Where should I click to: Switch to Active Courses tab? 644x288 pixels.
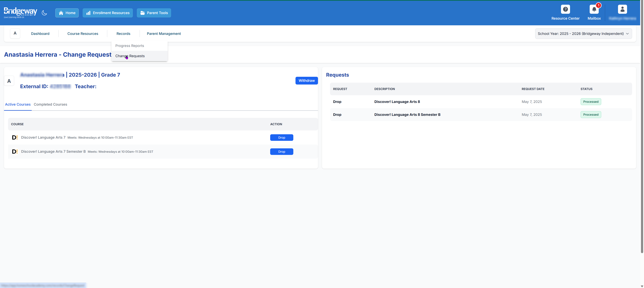coord(18,104)
